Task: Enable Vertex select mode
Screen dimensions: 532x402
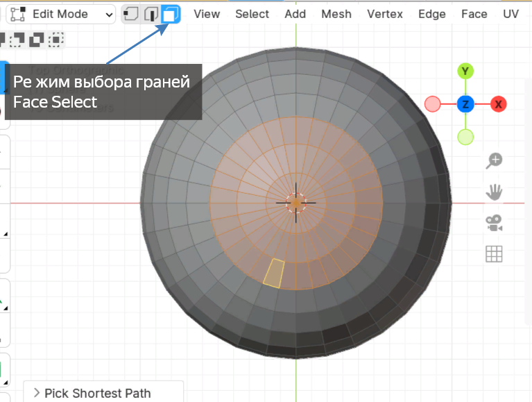Action: tap(130, 15)
